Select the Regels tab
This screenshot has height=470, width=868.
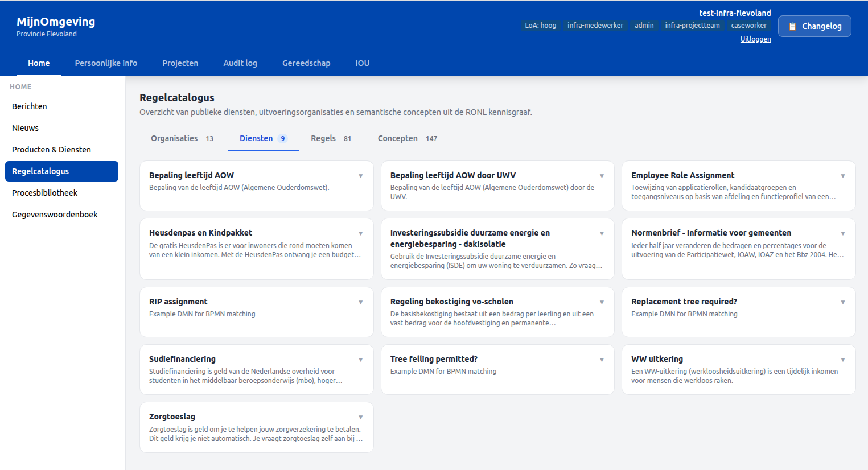point(323,138)
